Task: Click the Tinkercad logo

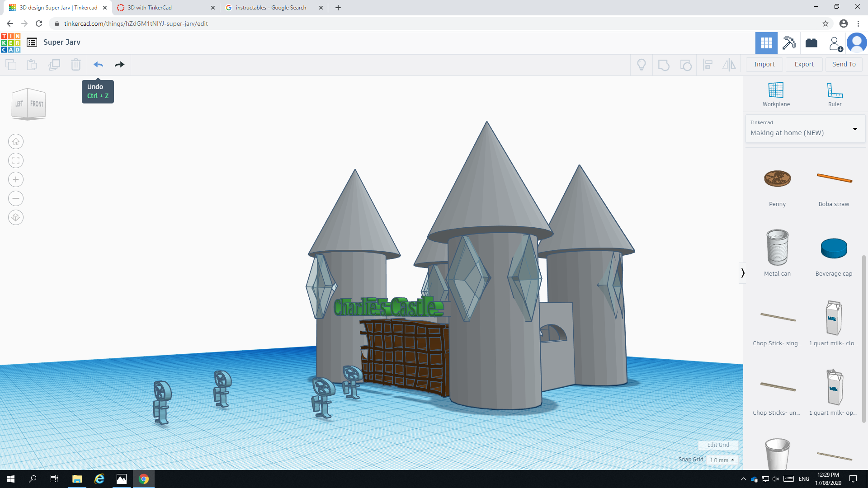Action: (x=11, y=42)
